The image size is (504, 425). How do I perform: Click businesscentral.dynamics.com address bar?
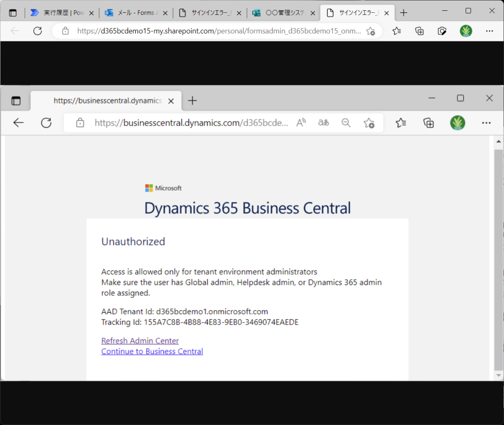click(191, 123)
